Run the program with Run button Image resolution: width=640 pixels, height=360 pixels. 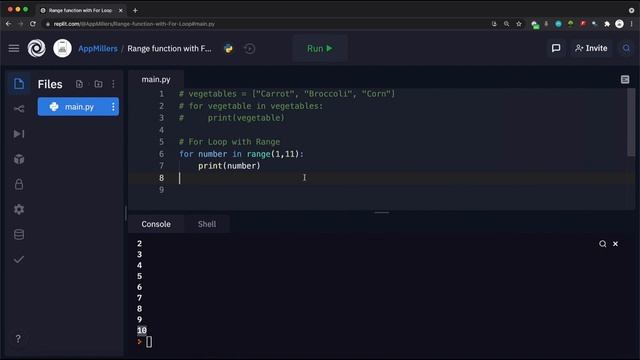[320, 48]
